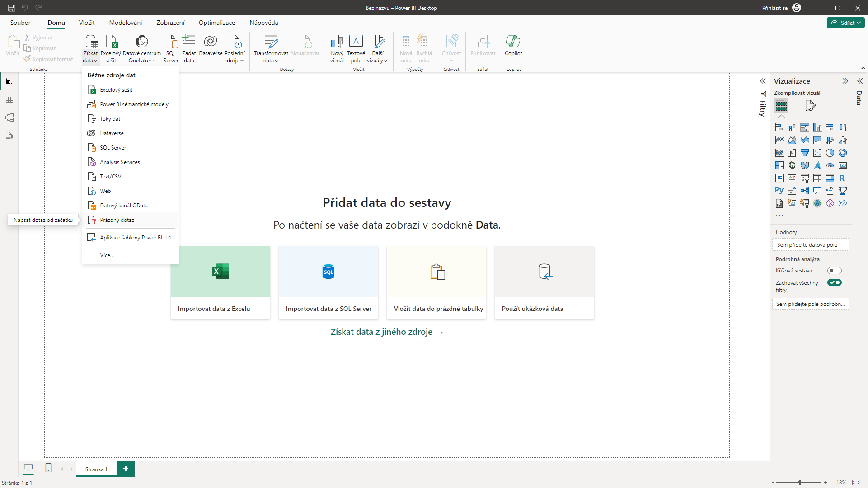Choose Text/CSV from data sources menu

[x=130, y=177]
